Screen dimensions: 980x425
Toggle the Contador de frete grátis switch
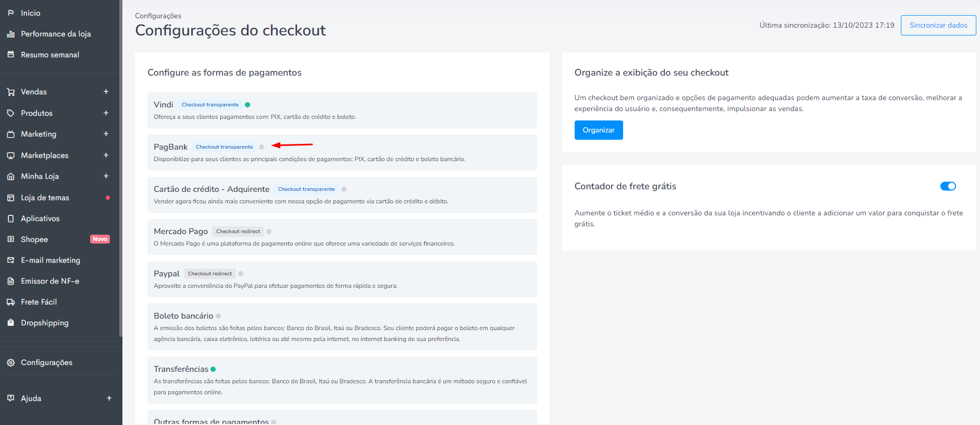pyautogui.click(x=948, y=186)
